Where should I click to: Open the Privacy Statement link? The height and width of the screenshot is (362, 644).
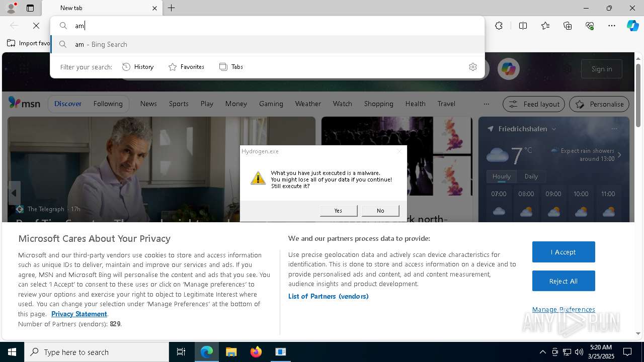[x=79, y=314]
